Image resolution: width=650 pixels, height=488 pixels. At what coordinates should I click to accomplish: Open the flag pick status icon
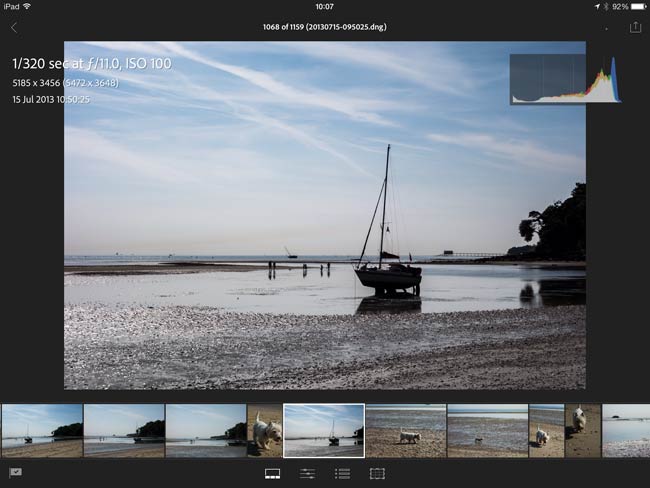(15, 473)
